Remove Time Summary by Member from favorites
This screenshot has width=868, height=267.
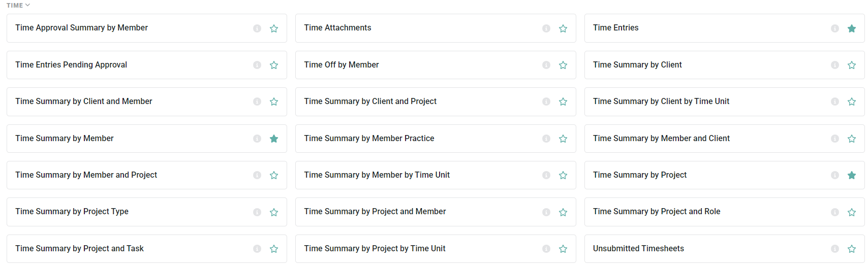[274, 139]
